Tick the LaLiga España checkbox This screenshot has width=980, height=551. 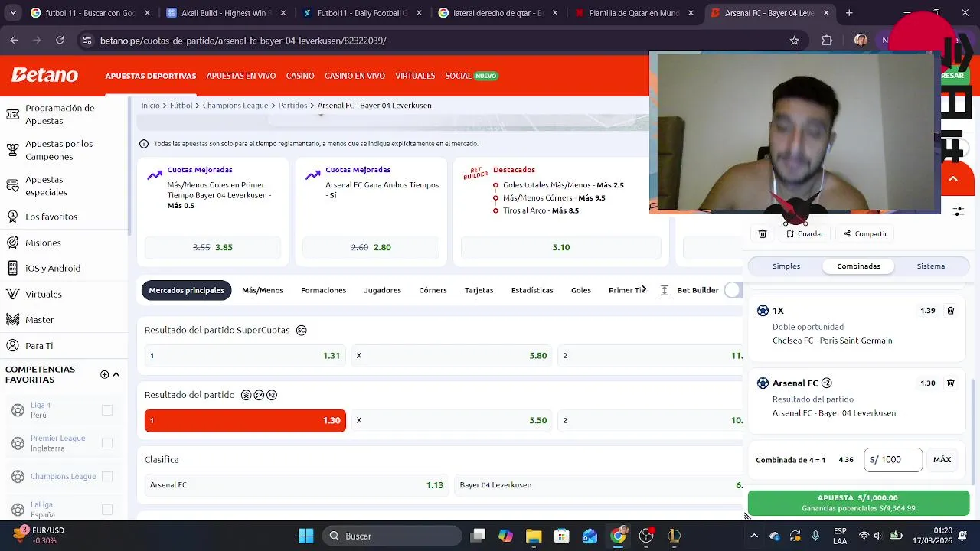coord(107,510)
